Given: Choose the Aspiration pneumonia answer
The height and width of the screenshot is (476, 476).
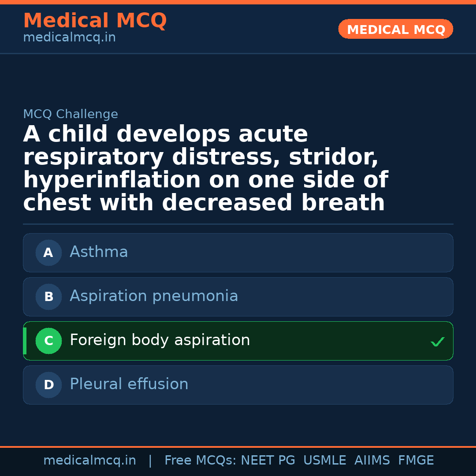Looking at the screenshot, I should tap(238, 297).
